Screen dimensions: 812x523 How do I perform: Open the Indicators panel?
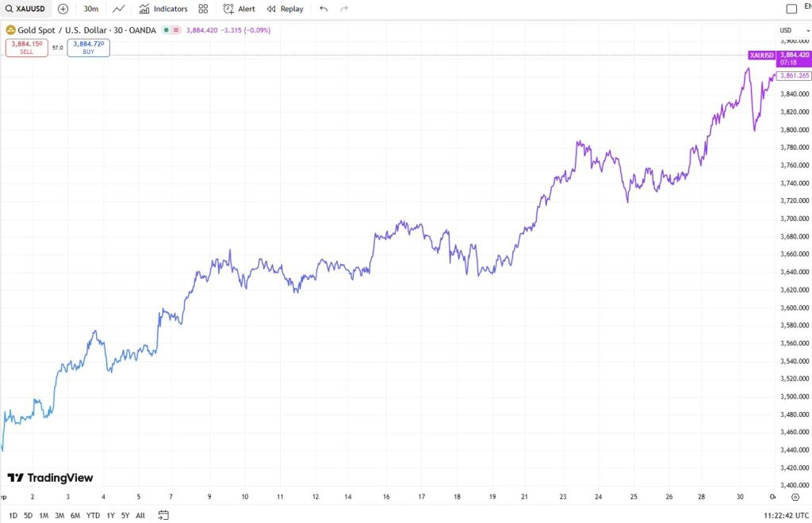click(163, 9)
